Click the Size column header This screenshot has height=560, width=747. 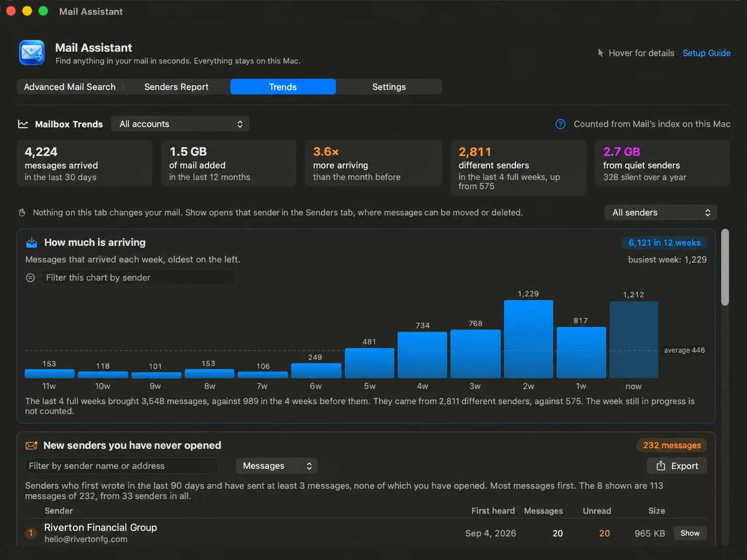coord(657,511)
